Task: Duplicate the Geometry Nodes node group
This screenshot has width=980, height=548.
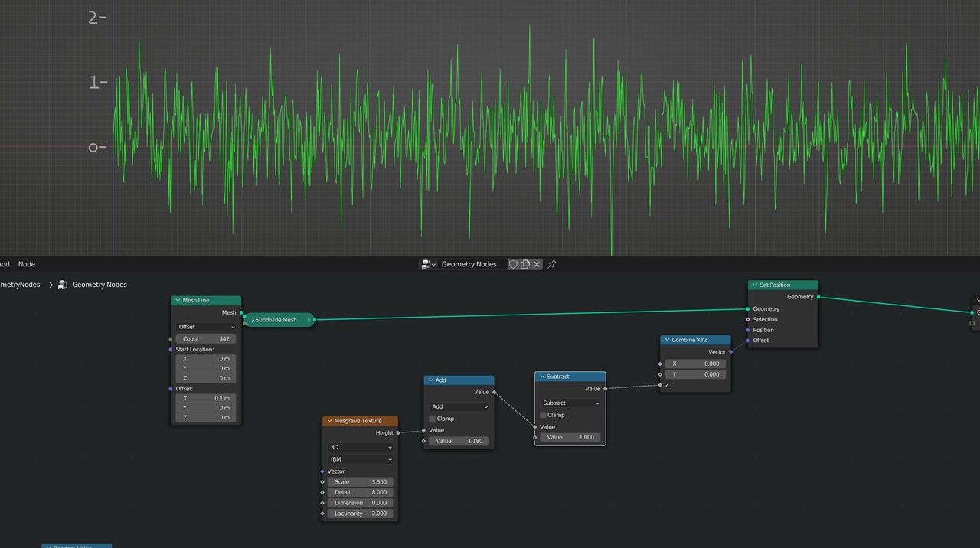Action: (525, 264)
